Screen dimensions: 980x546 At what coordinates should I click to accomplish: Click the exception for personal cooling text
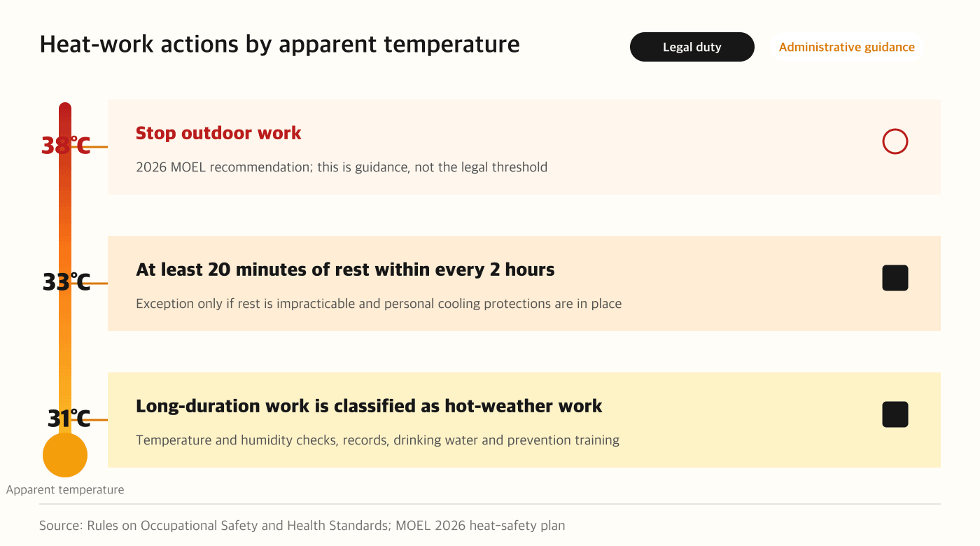tap(379, 304)
